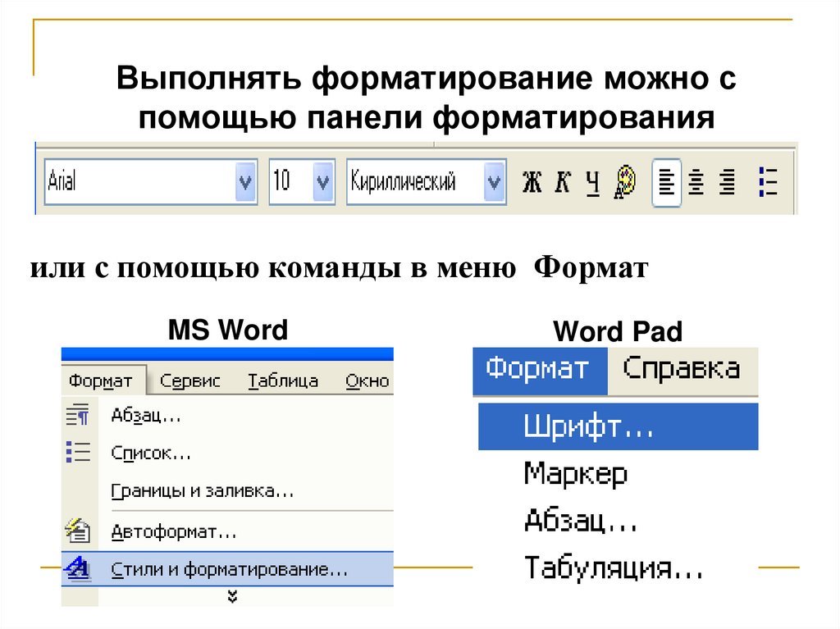Click the Italic (К) formatting icon
This screenshot has height=629, width=840.
[x=562, y=182]
